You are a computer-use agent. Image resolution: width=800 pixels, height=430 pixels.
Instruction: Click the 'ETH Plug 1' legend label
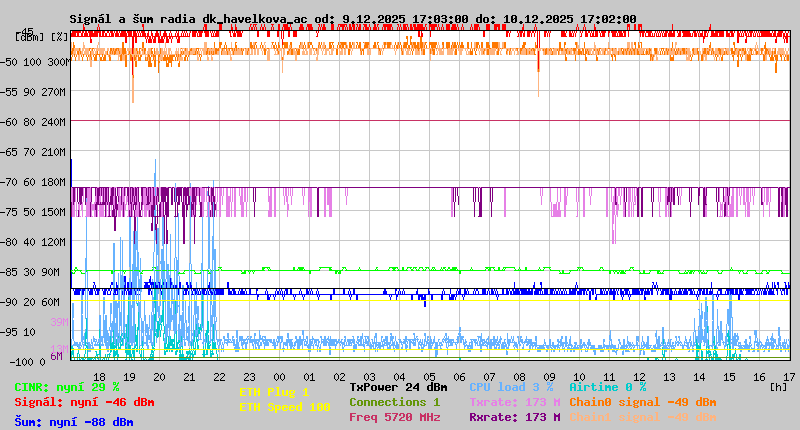tap(274, 392)
